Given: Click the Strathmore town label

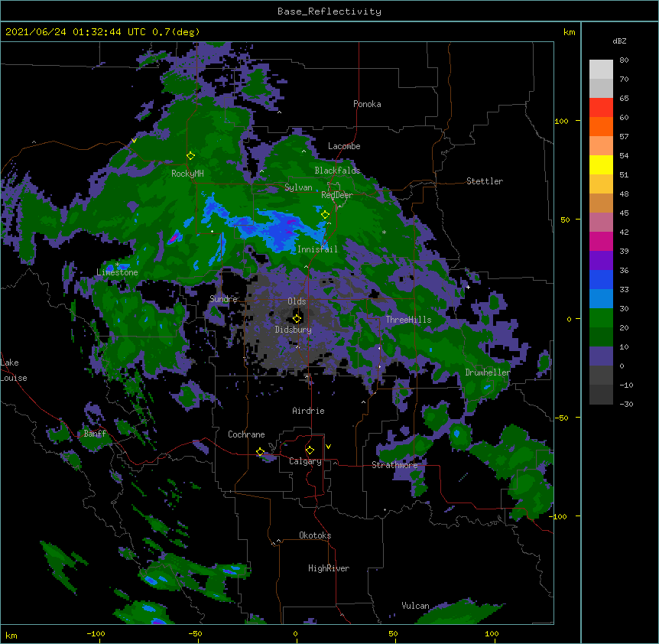Looking at the screenshot, I should pos(394,465).
